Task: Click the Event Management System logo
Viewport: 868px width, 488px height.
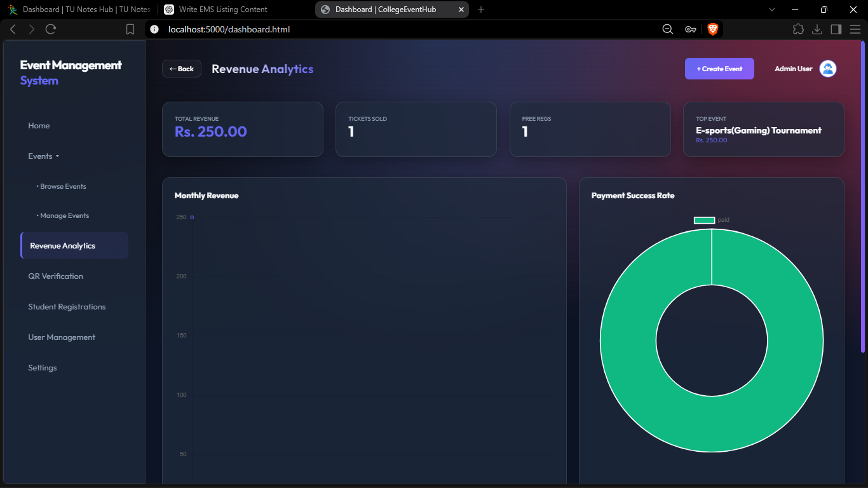Action: coord(71,72)
